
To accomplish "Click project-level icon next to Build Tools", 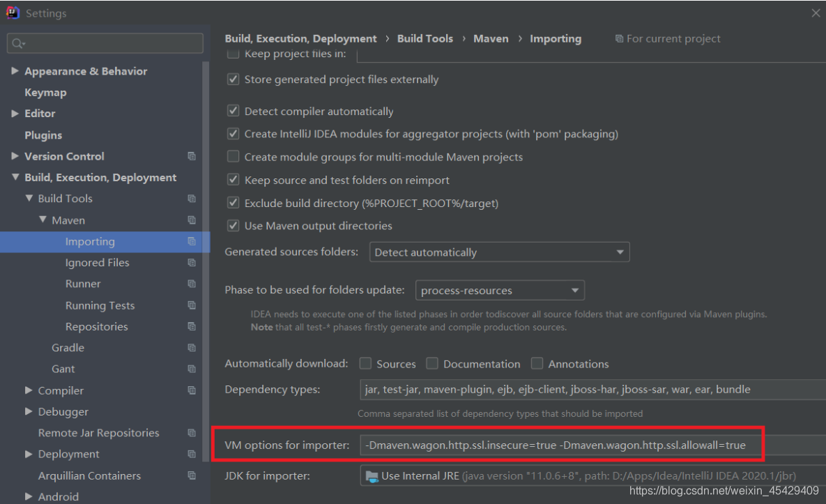I will click(x=192, y=199).
